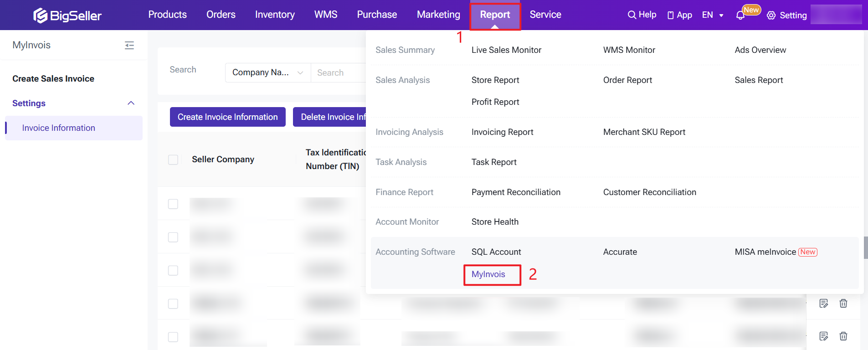Open the Report tab in top navigation
Viewport: 868px width, 350px height.
point(495,15)
